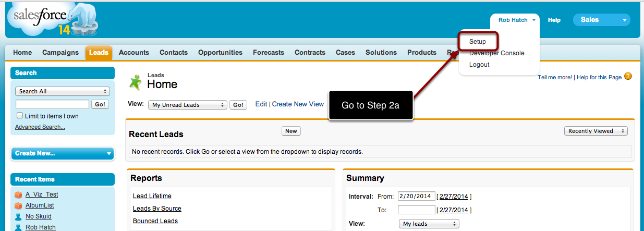Viewport: 644px width, 231px height.
Task: Open the Campaigns tab
Action: tap(60, 52)
